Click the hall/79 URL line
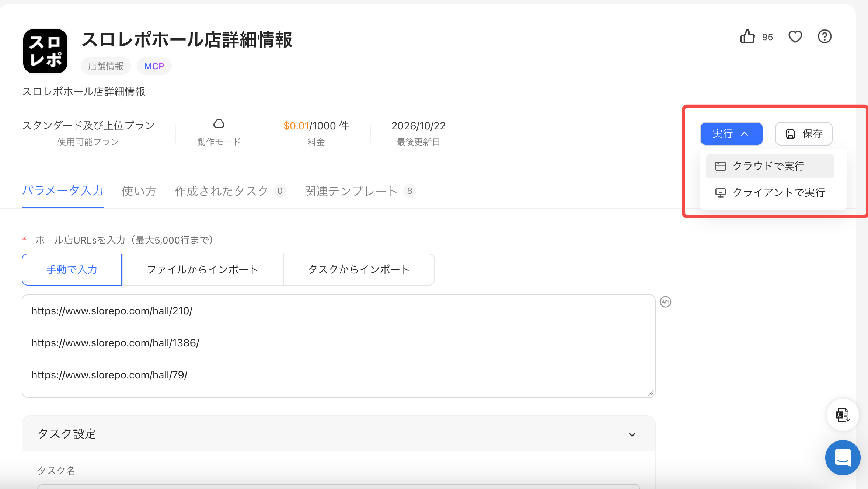The height and width of the screenshot is (489, 868). pyautogui.click(x=109, y=375)
